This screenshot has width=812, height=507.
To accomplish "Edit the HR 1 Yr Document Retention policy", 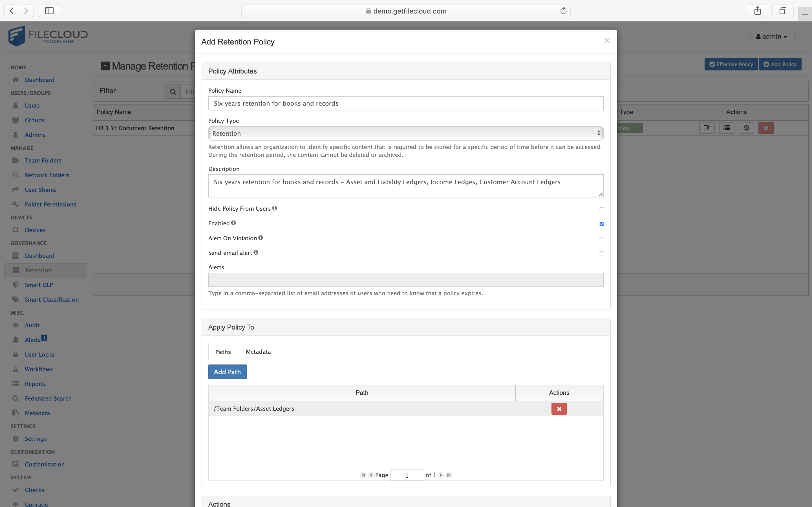I will (707, 128).
